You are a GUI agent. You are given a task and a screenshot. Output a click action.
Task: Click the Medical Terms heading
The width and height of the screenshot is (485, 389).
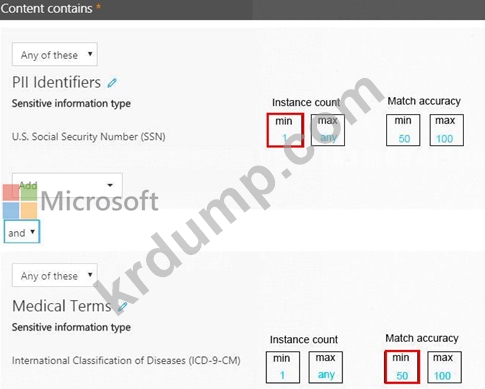[x=62, y=306]
